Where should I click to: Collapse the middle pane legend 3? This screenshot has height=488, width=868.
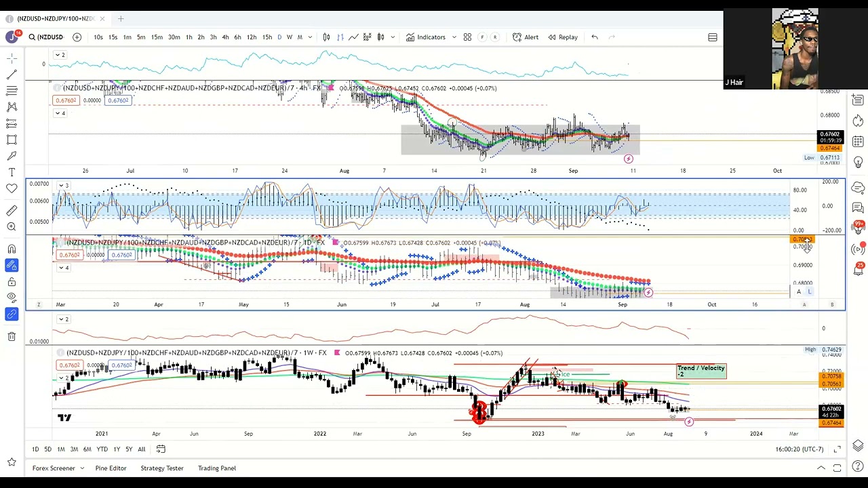63,185
